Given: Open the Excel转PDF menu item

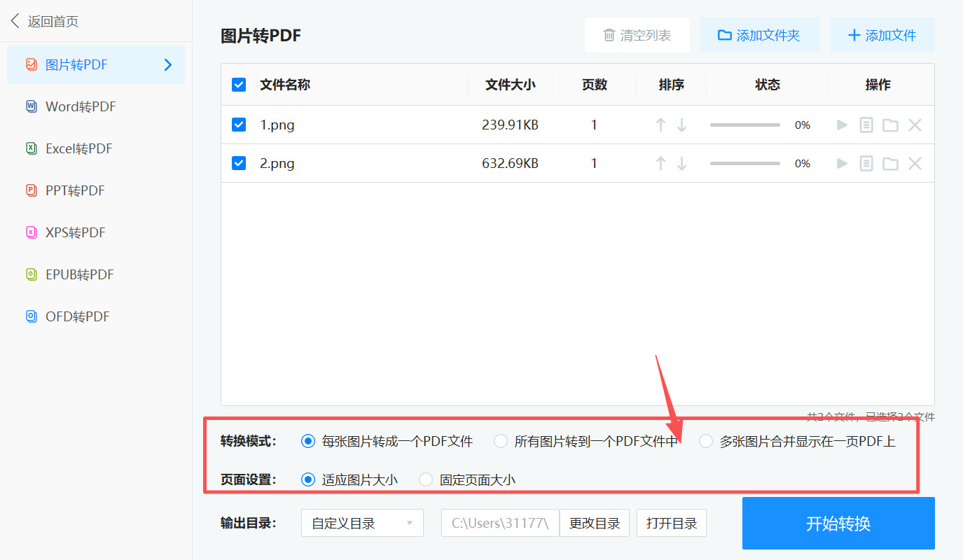Looking at the screenshot, I should [x=97, y=148].
